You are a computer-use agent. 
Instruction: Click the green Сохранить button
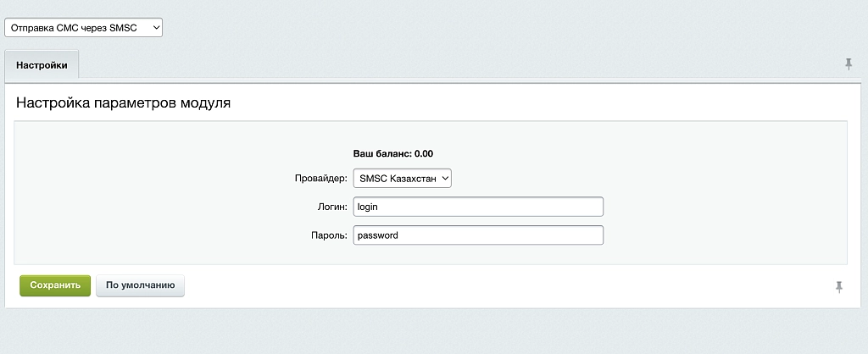pyautogui.click(x=55, y=285)
